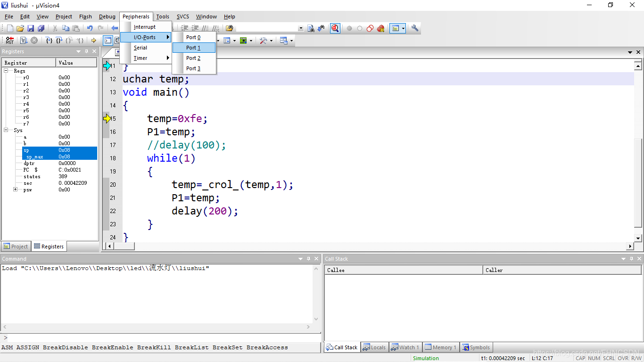Click the Kill All Breakpoints icon
Screen dimensions: 644x362
380,28
